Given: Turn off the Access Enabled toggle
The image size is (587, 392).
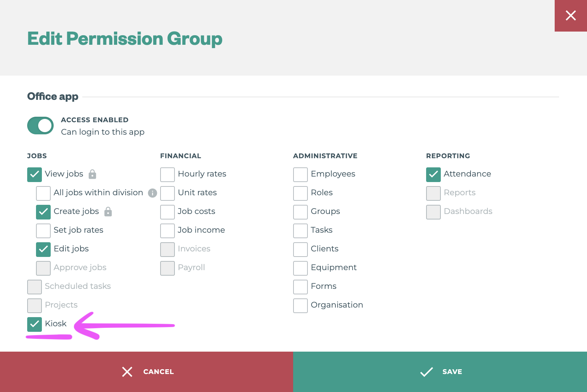Looking at the screenshot, I should pos(40,126).
